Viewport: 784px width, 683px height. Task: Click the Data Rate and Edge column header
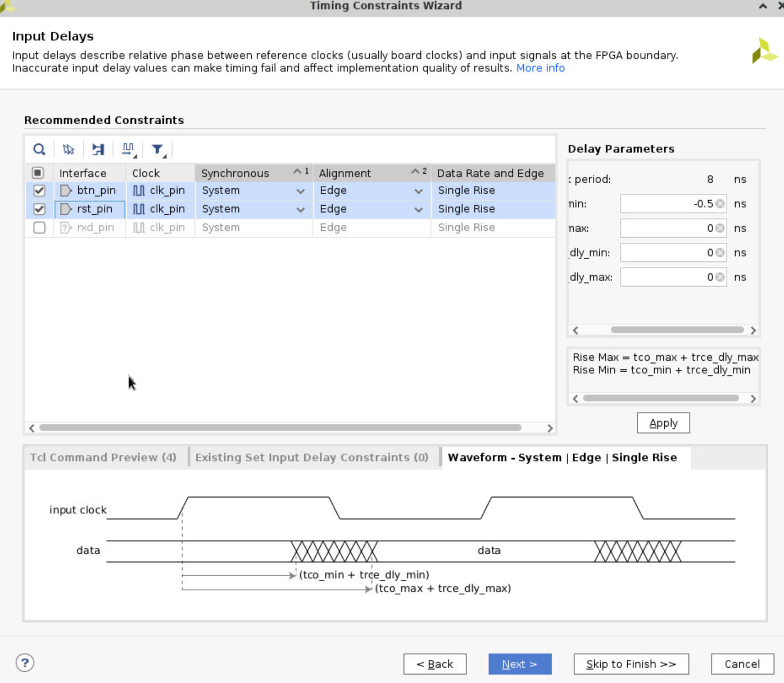(493, 173)
